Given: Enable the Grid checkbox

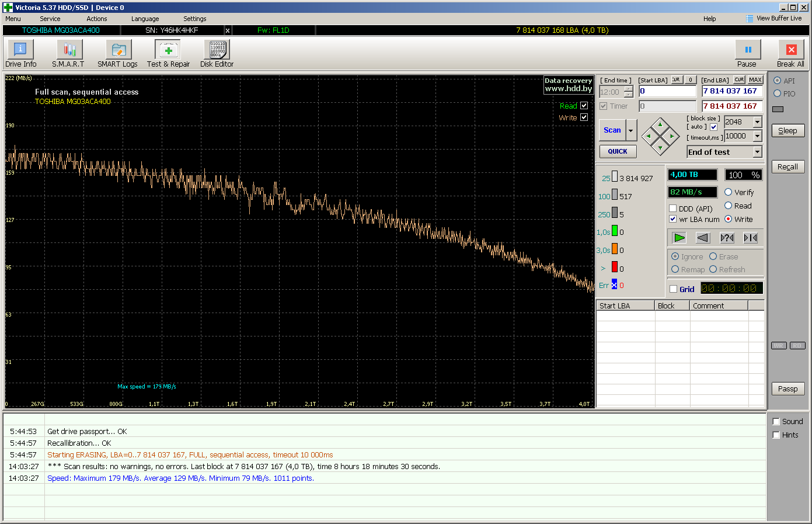Looking at the screenshot, I should pyautogui.click(x=674, y=289).
